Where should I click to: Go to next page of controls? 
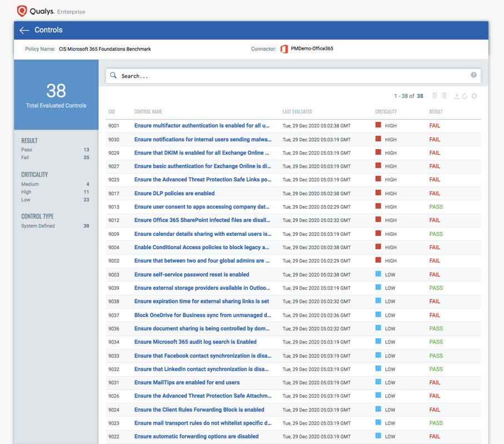444,96
